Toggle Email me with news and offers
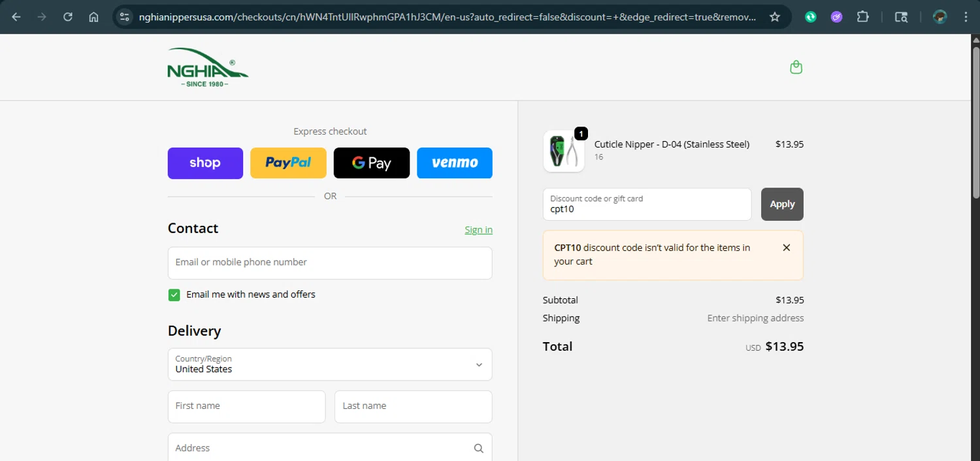980x461 pixels. (174, 295)
